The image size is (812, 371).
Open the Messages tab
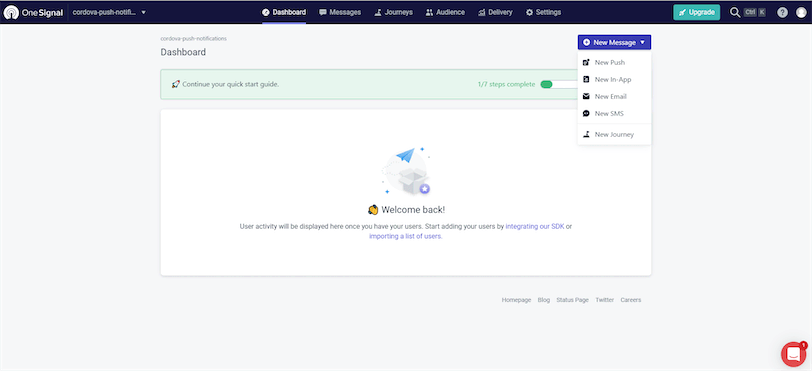click(340, 12)
